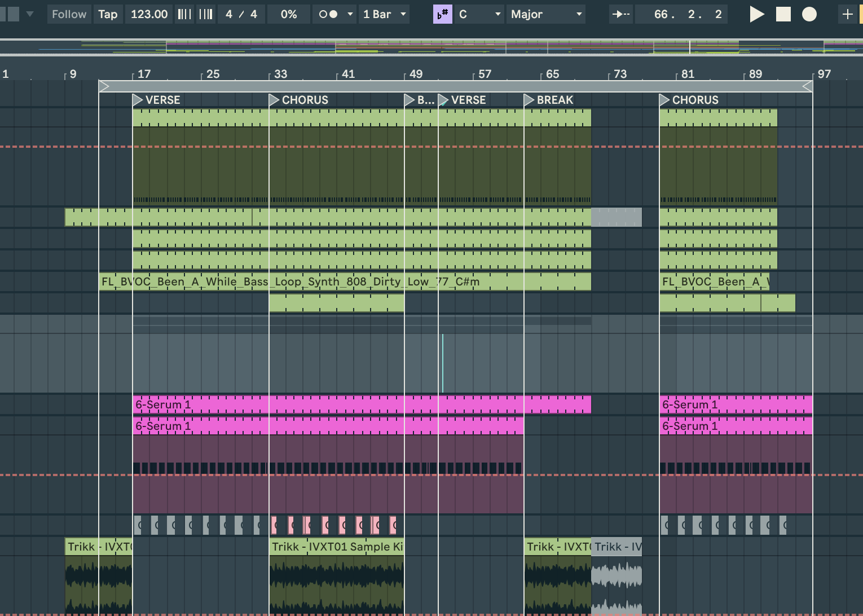Click bar 89 on the beat-time ruler
Screen dimensions: 863x616
tap(755, 74)
